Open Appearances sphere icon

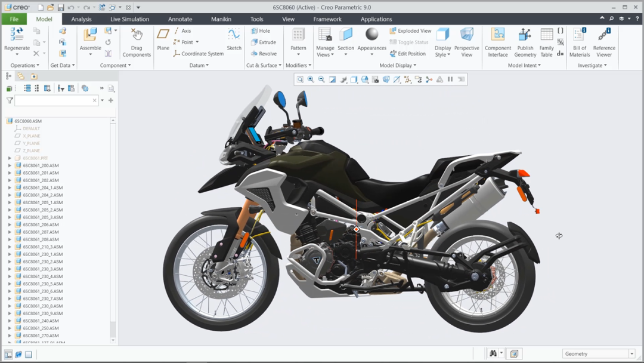[x=371, y=35]
